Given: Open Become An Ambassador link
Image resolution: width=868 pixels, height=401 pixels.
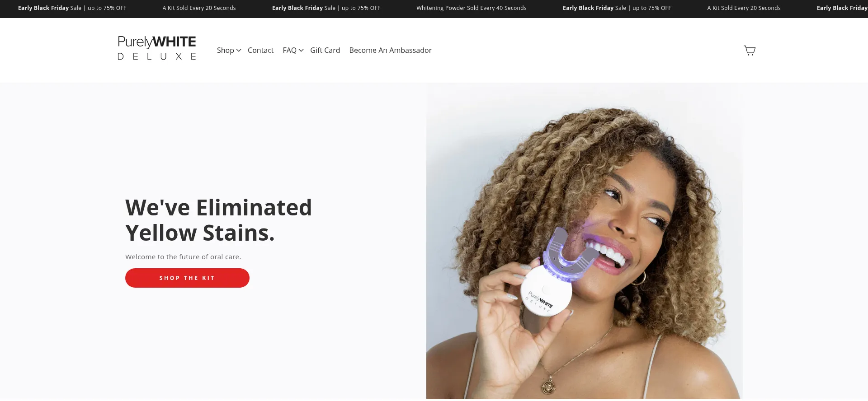Looking at the screenshot, I should [390, 50].
